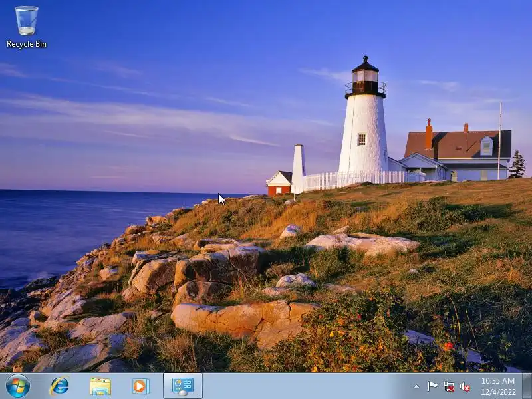The height and width of the screenshot is (399, 532).
Task: Click the Recycle Bin text label
Action: 27,44
